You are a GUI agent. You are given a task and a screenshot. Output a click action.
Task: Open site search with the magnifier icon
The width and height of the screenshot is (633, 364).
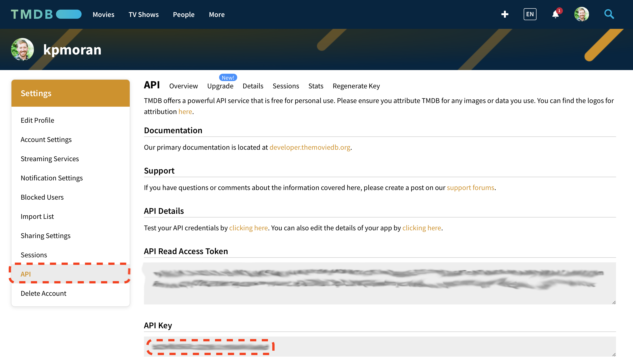[x=609, y=14]
